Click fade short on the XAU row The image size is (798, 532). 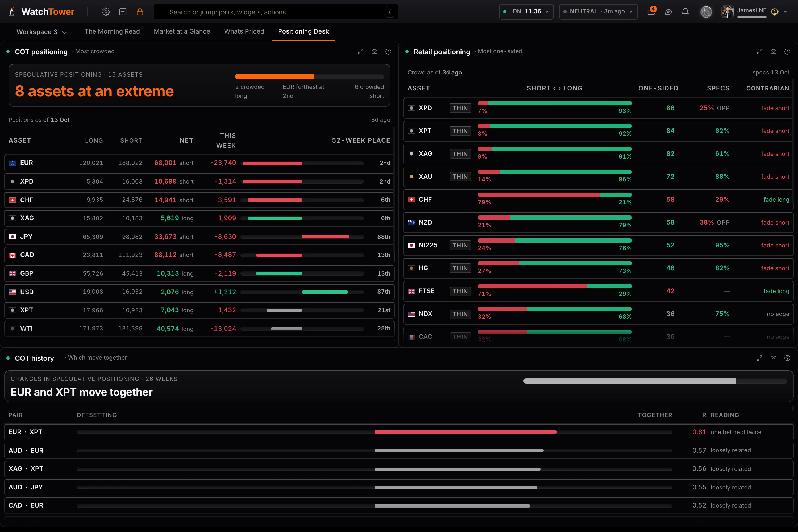pyautogui.click(x=775, y=177)
